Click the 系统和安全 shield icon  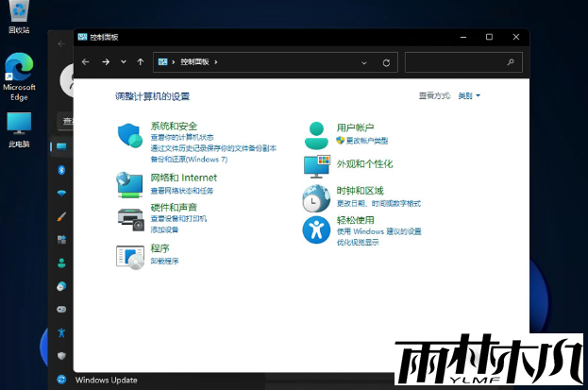point(129,134)
